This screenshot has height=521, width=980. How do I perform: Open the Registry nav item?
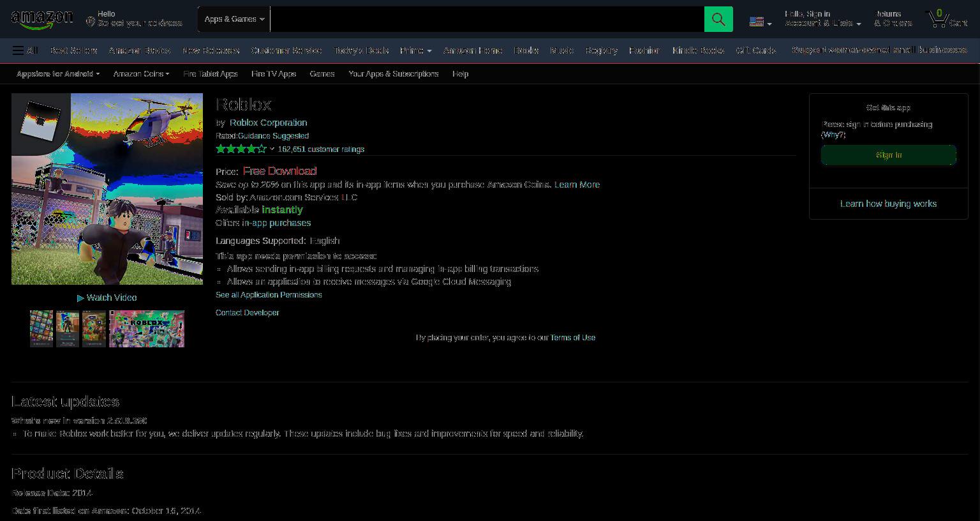click(601, 50)
